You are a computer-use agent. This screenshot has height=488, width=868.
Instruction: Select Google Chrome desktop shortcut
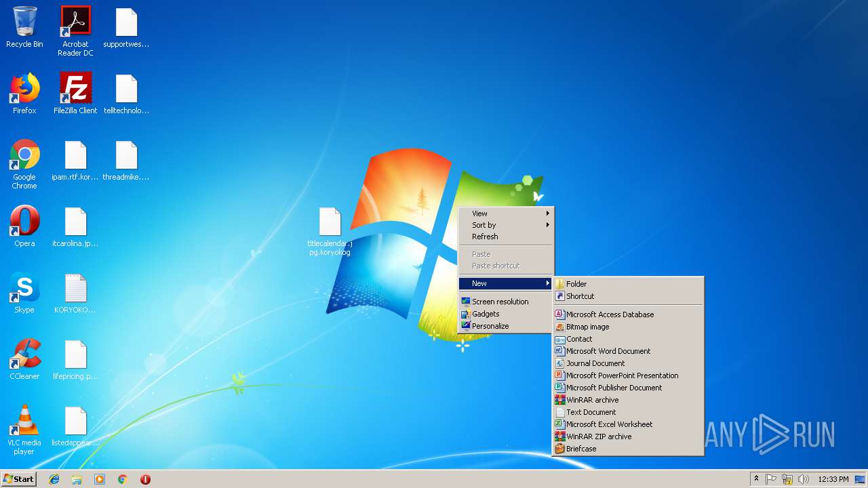[x=24, y=164]
